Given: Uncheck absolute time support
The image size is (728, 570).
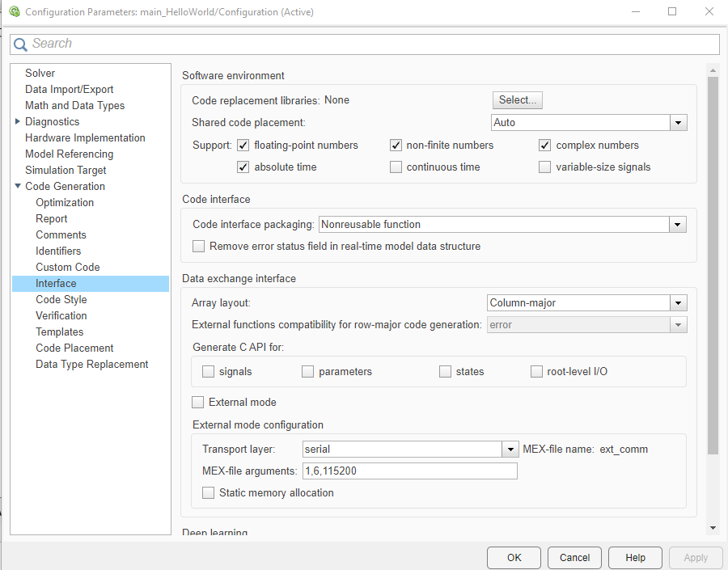Looking at the screenshot, I should 243,167.
